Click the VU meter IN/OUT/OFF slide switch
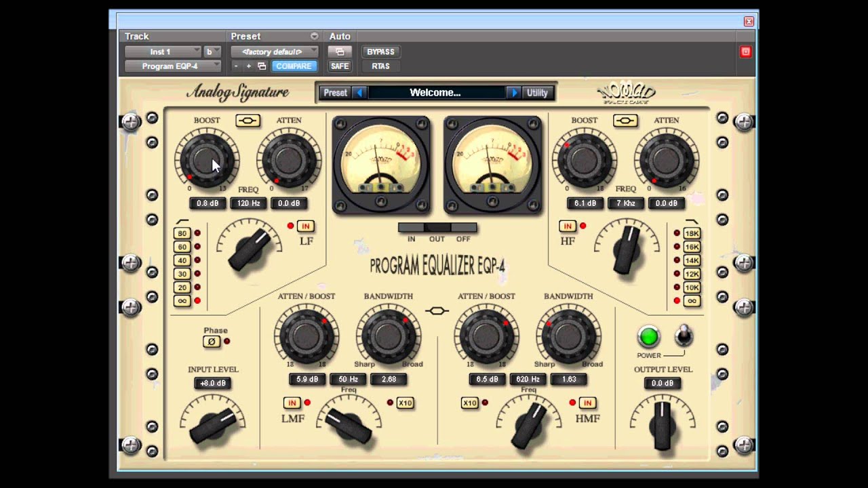The width and height of the screenshot is (868, 488). 437,228
